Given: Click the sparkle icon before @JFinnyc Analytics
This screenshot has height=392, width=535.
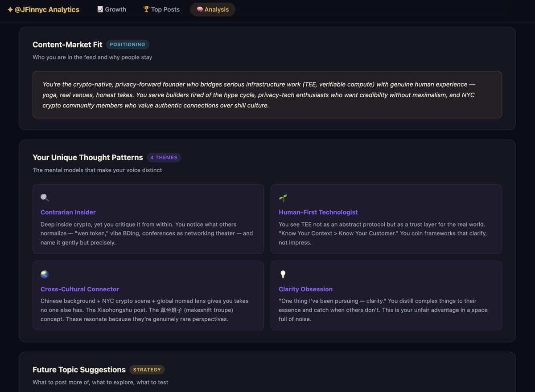Looking at the screenshot, I should coord(10,9).
